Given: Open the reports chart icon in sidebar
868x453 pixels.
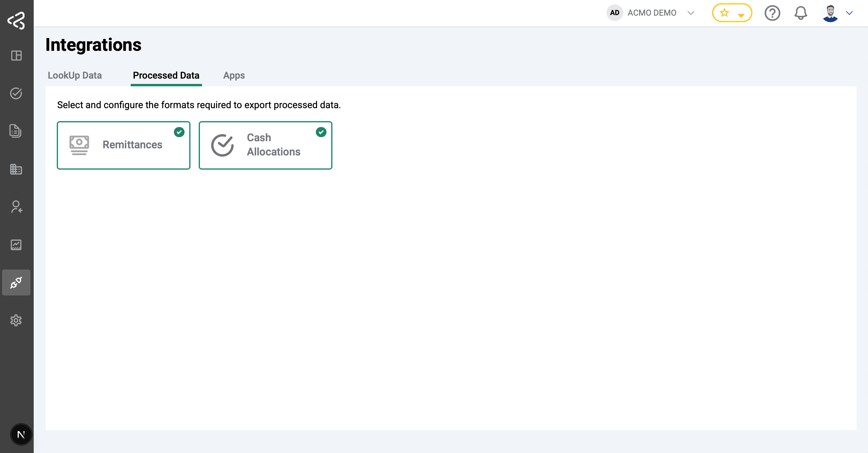Looking at the screenshot, I should [x=16, y=245].
